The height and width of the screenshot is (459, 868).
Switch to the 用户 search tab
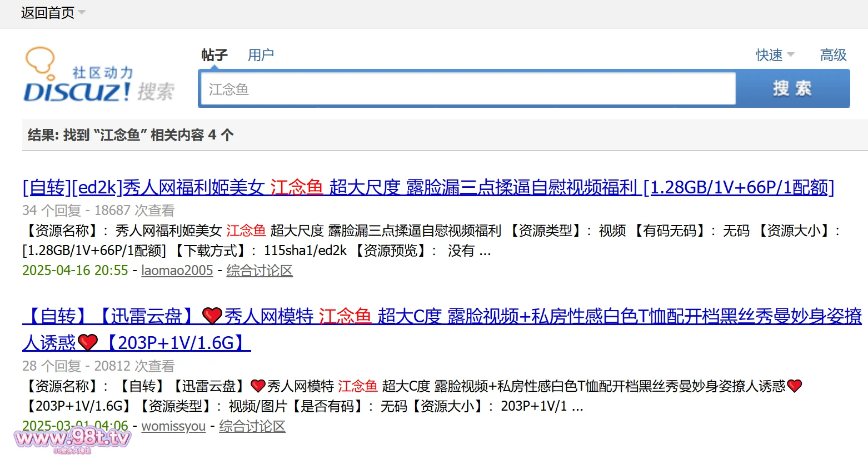coord(261,55)
